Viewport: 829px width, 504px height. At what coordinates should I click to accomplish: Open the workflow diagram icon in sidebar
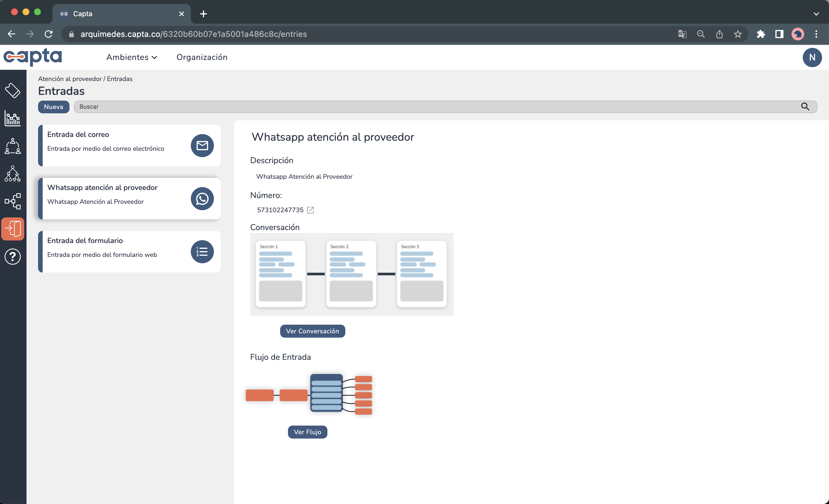(x=13, y=201)
